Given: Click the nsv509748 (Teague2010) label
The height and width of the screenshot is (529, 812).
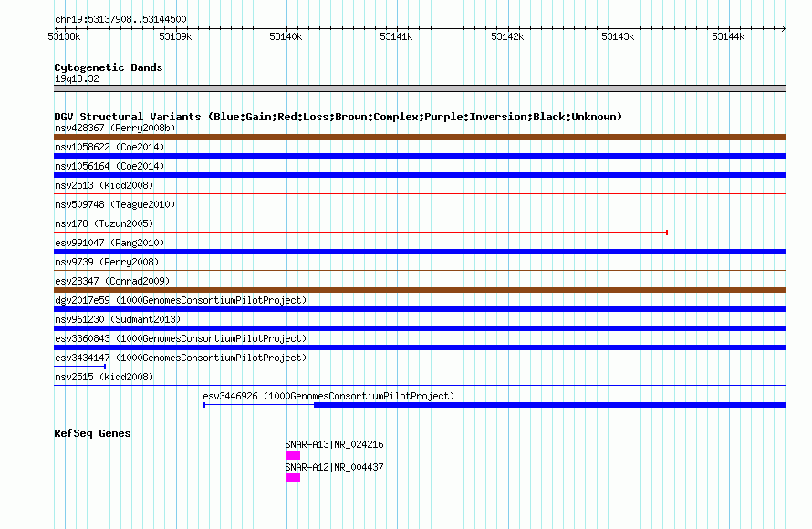Looking at the screenshot, I should coord(115,204).
